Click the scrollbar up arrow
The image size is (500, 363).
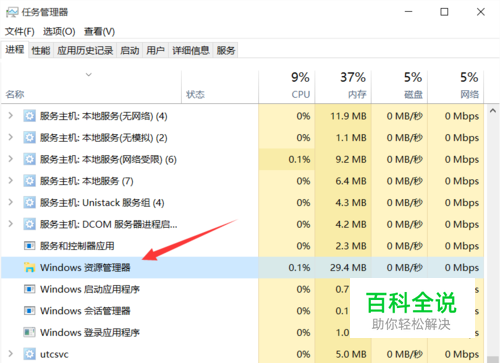(493, 111)
